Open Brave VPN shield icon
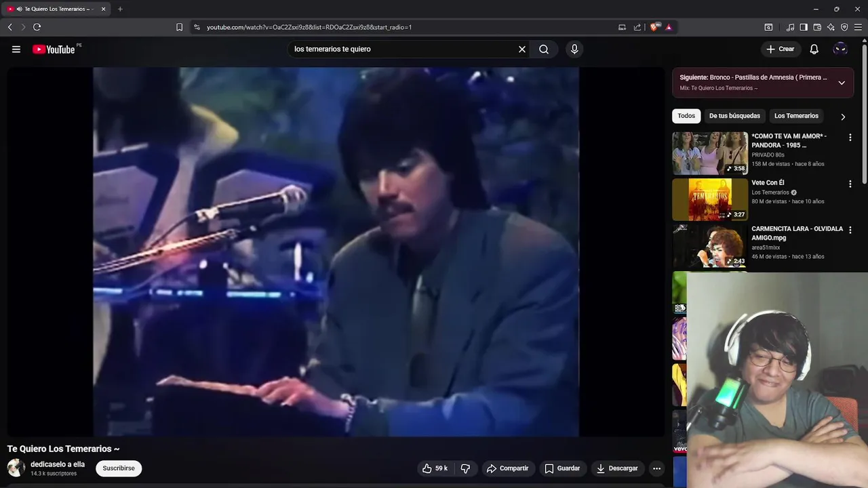The width and height of the screenshot is (868, 488). pyautogui.click(x=844, y=27)
